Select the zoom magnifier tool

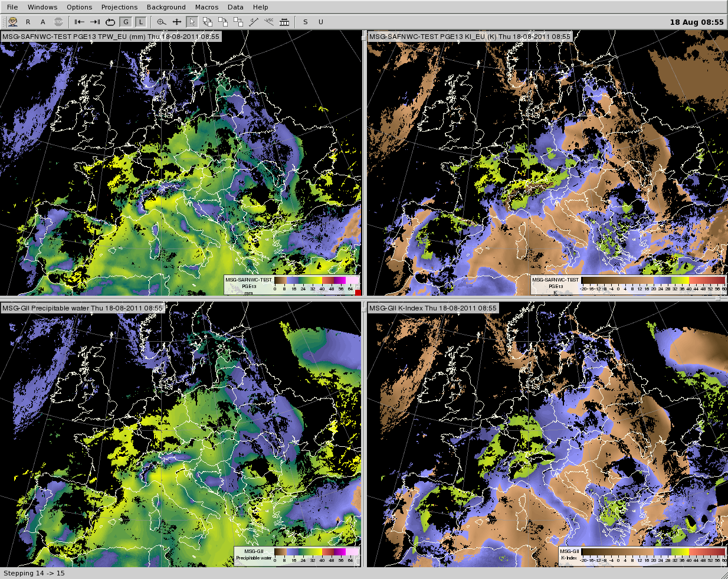pos(161,22)
